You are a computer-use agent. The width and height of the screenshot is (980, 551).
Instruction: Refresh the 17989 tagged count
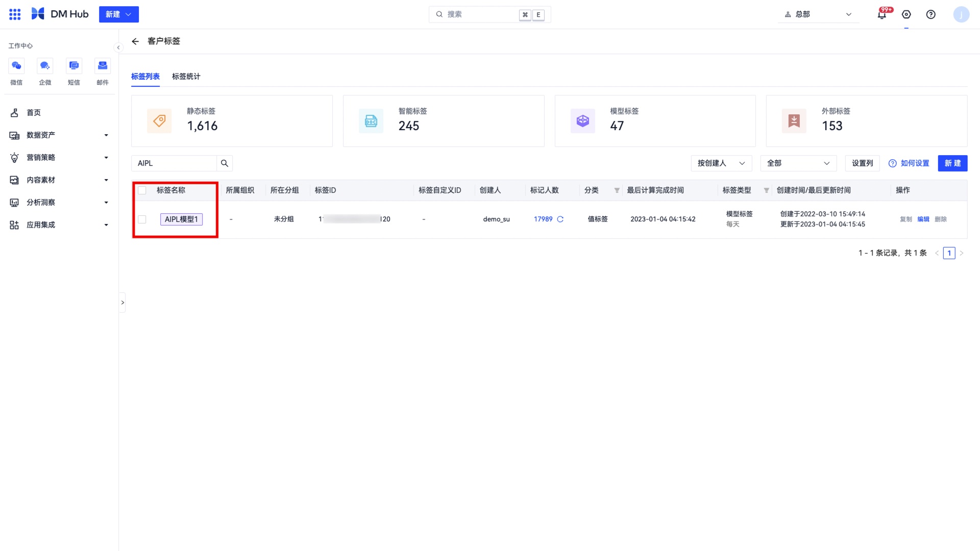560,219
